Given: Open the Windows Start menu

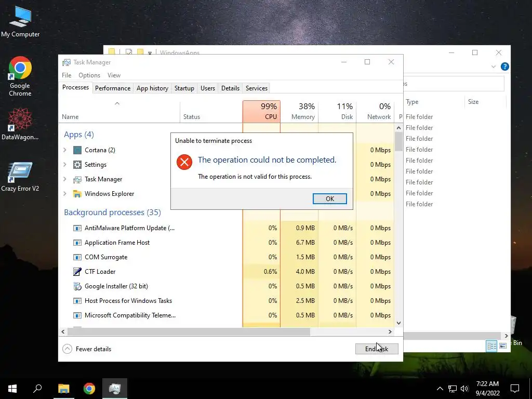Looking at the screenshot, I should (12, 389).
